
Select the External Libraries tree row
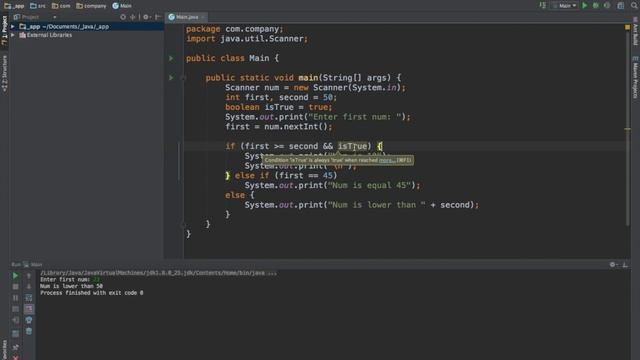tap(87, 35)
